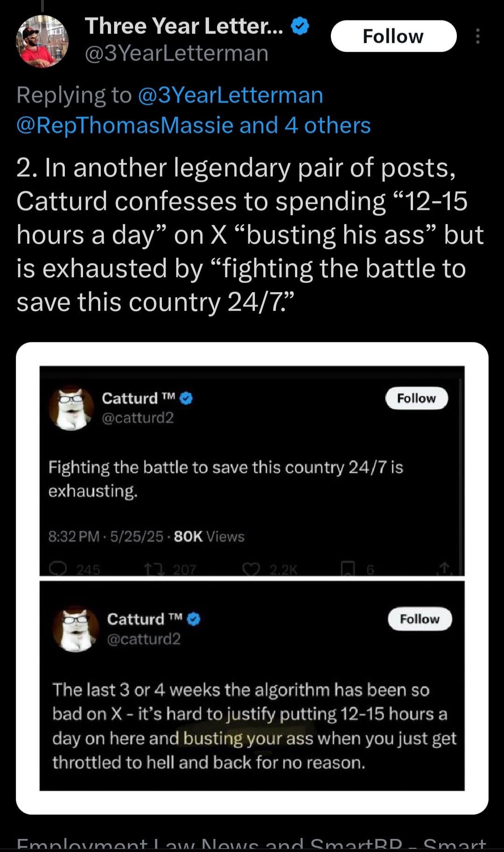Open the @3YearLetterman handle under display name
This screenshot has width=504, height=852.
[x=176, y=53]
